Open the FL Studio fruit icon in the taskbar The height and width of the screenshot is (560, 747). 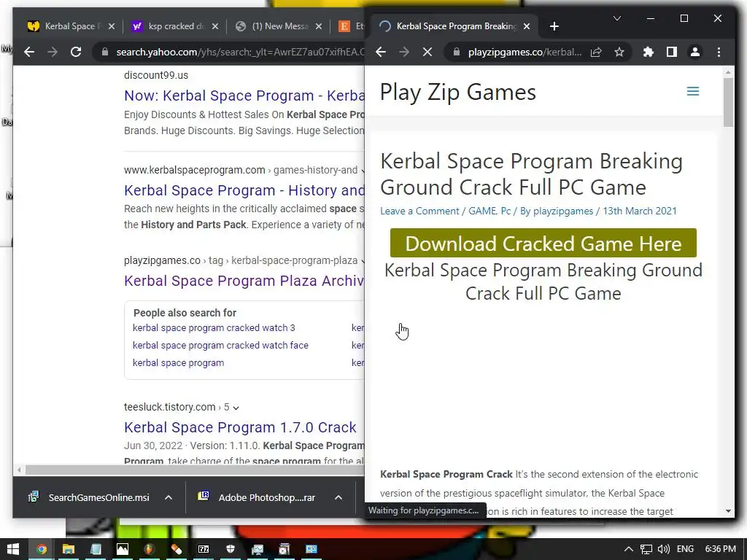pyautogui.click(x=149, y=549)
